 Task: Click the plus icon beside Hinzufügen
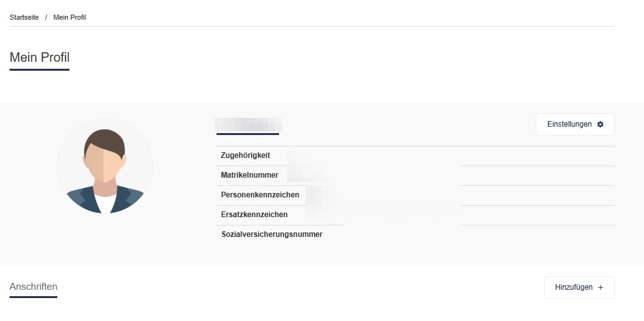[601, 287]
